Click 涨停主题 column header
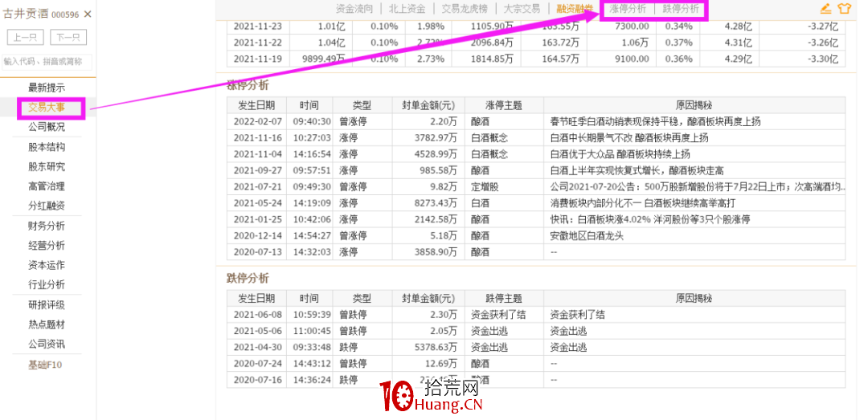The height and width of the screenshot is (420, 868). coord(504,105)
